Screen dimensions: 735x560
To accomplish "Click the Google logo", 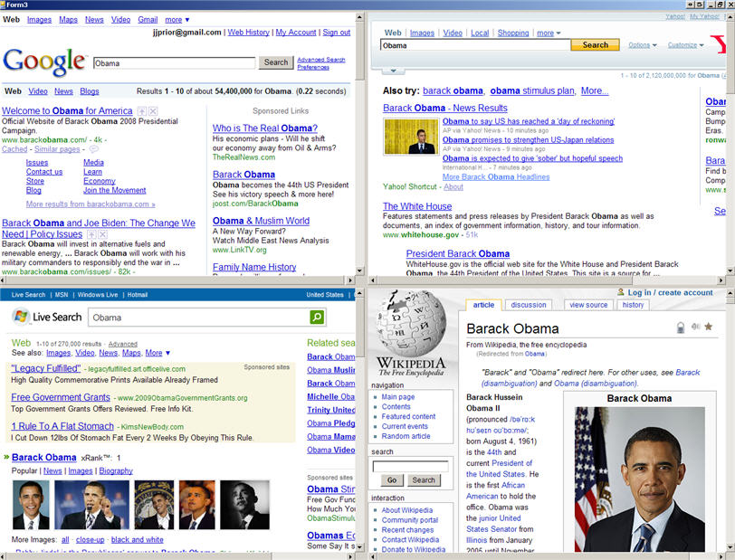I will point(44,62).
